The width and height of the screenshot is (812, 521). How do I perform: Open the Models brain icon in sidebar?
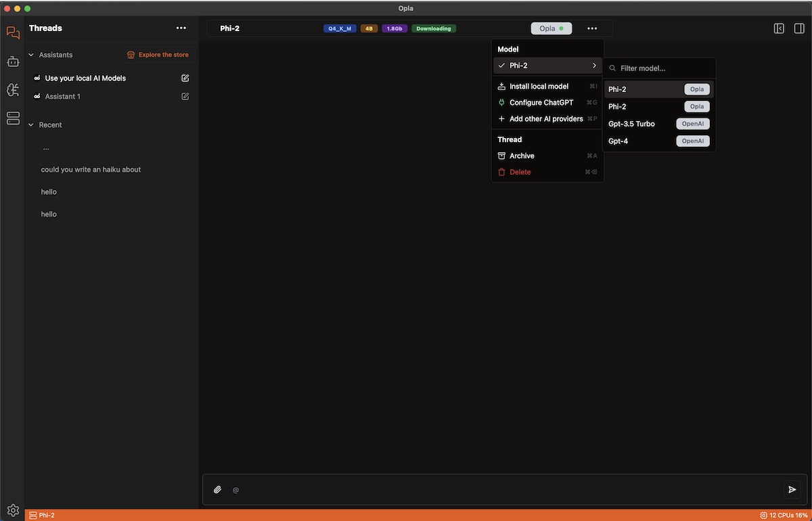click(12, 90)
